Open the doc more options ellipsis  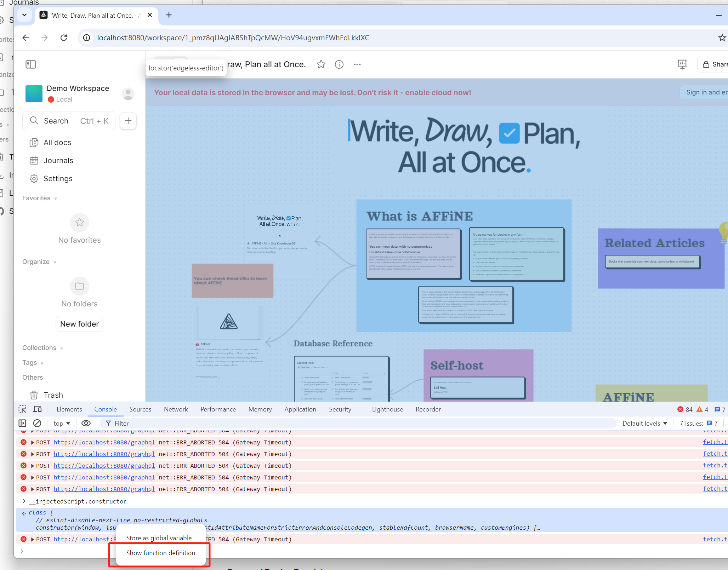(x=357, y=64)
